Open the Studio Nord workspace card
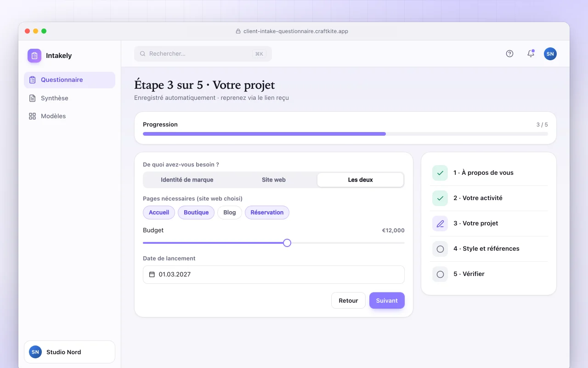 [69, 352]
